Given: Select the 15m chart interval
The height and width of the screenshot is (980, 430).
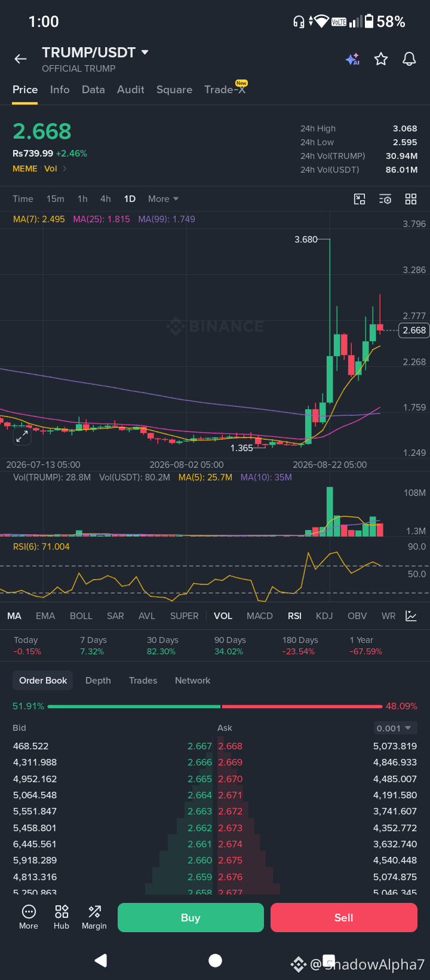Looking at the screenshot, I should click(x=56, y=199).
